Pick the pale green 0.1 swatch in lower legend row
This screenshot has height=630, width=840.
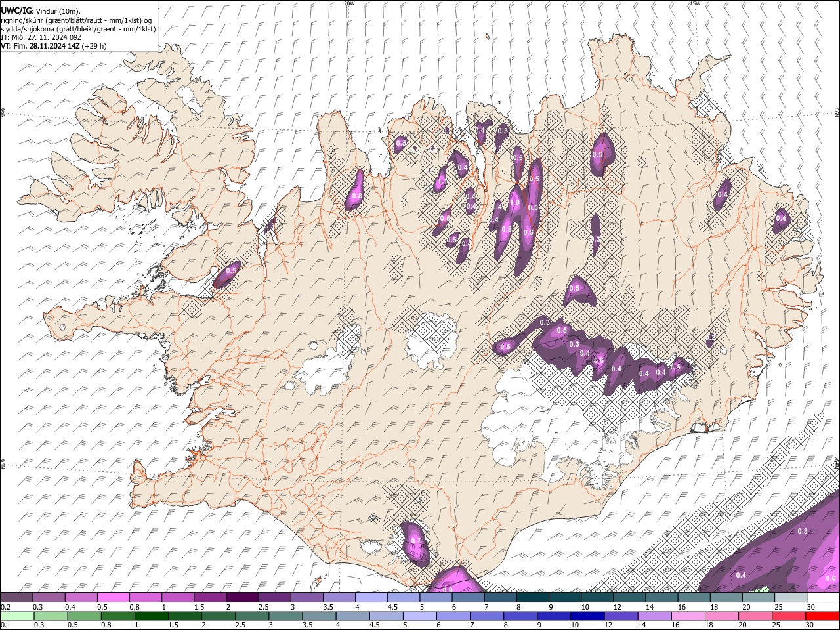click(17, 616)
